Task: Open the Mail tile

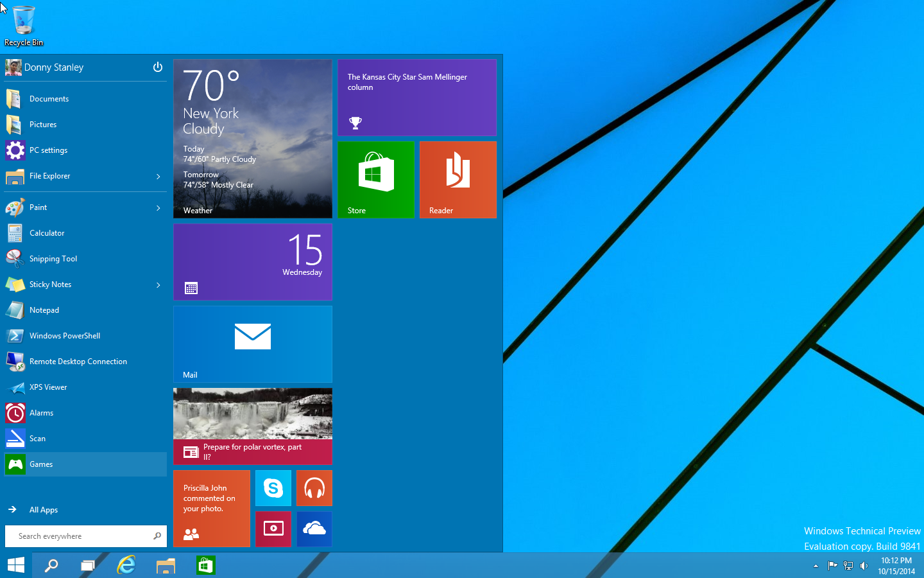Action: coord(252,344)
